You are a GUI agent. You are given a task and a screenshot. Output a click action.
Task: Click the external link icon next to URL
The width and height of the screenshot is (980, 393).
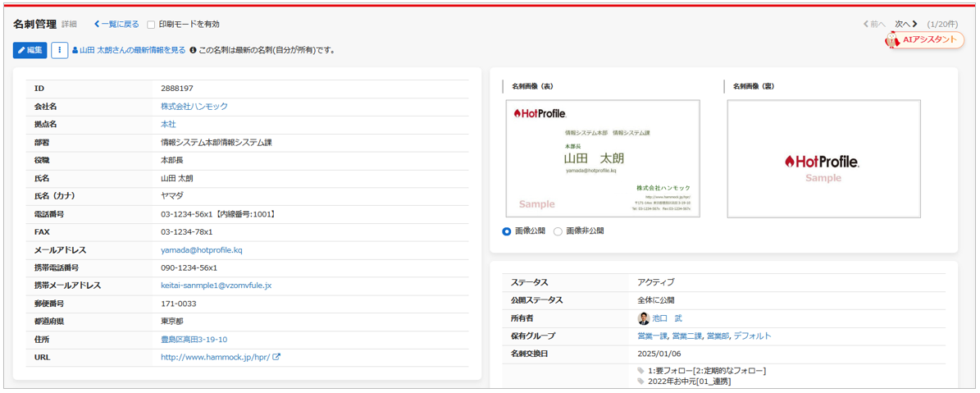[x=276, y=357]
